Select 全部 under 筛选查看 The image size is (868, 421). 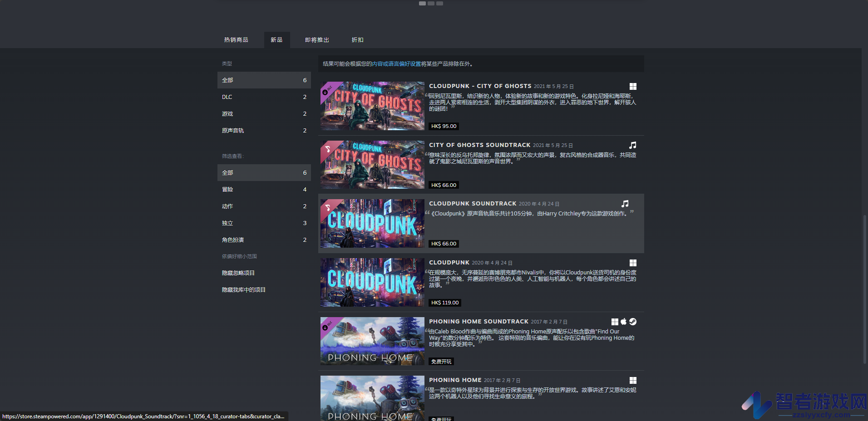pyautogui.click(x=264, y=173)
